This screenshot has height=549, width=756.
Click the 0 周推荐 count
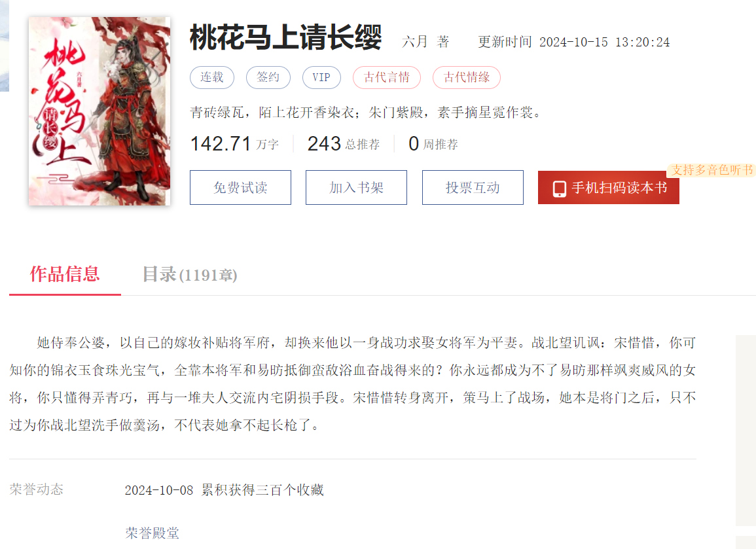point(433,144)
